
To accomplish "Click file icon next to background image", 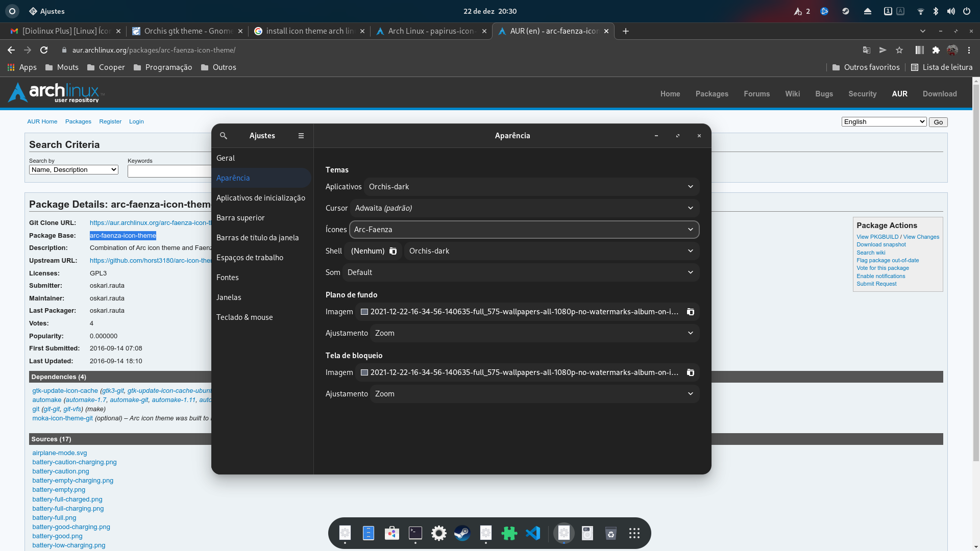I will click(690, 312).
